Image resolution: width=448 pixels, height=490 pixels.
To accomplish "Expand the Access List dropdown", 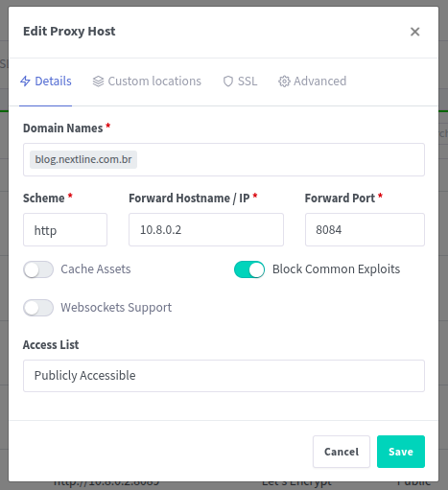I will click(x=224, y=376).
